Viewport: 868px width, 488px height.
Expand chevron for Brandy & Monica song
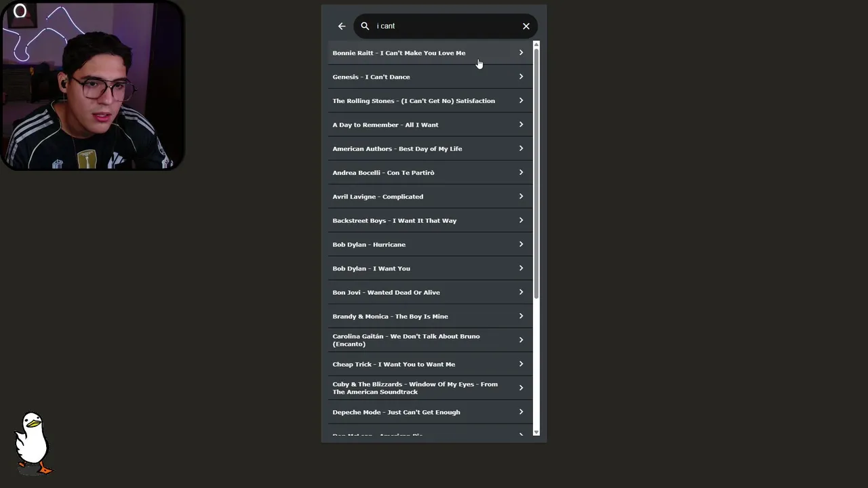(521, 317)
